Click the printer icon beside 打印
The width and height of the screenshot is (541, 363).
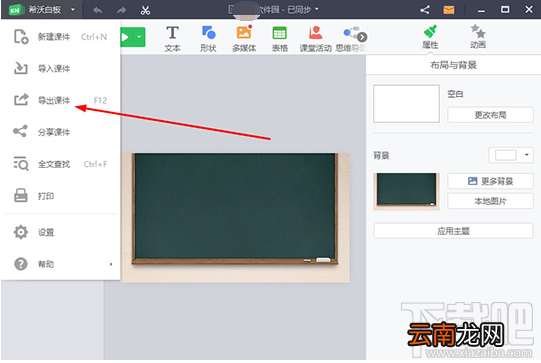(21, 195)
